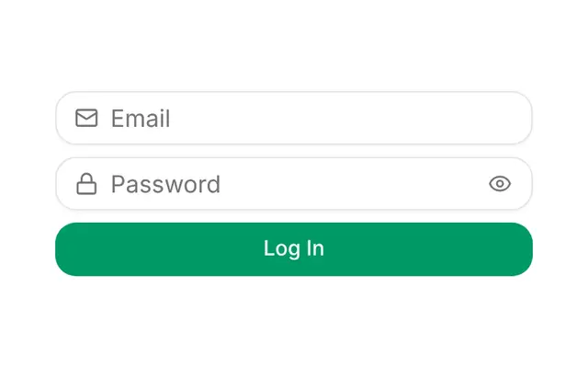588x368 pixels.
Task: Click the empty middle of the Password box
Action: (x=353, y=184)
